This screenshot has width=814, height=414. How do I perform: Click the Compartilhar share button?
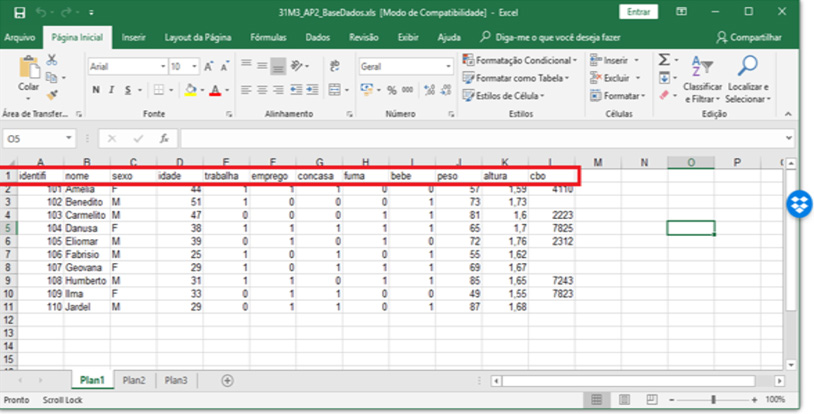[x=749, y=37]
